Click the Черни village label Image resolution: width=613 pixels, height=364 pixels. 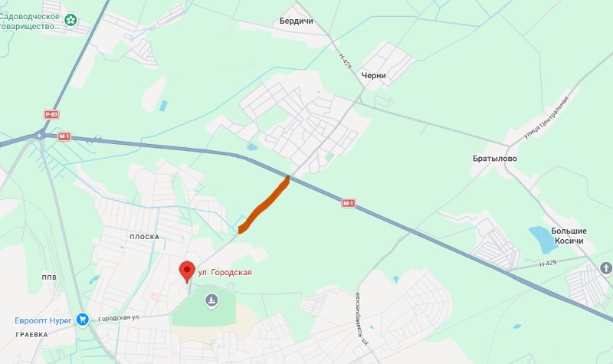[373, 75]
